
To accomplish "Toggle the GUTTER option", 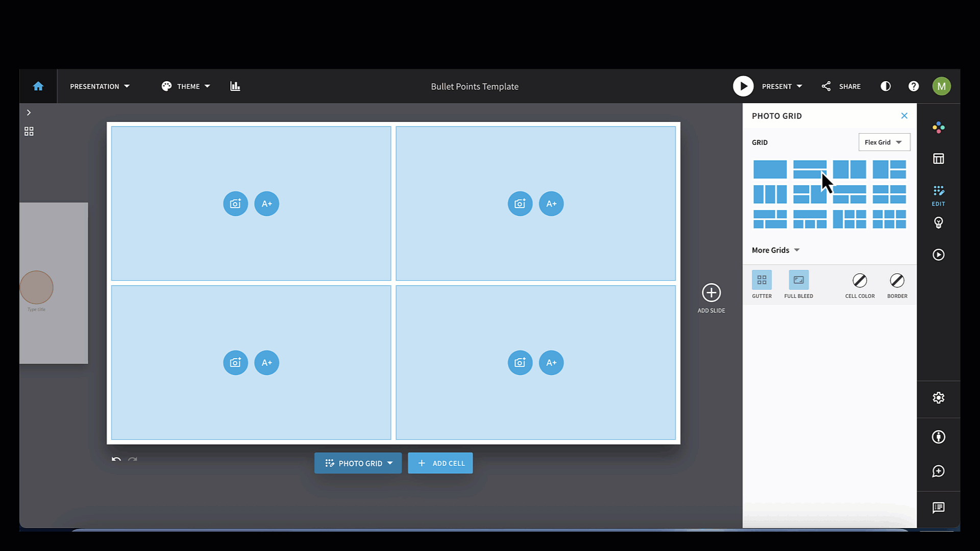I will [762, 280].
